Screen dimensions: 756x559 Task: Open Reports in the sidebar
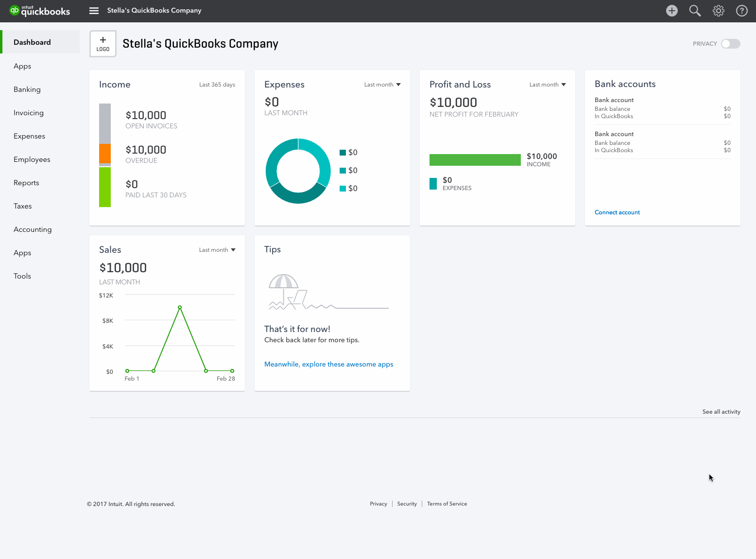(x=26, y=183)
